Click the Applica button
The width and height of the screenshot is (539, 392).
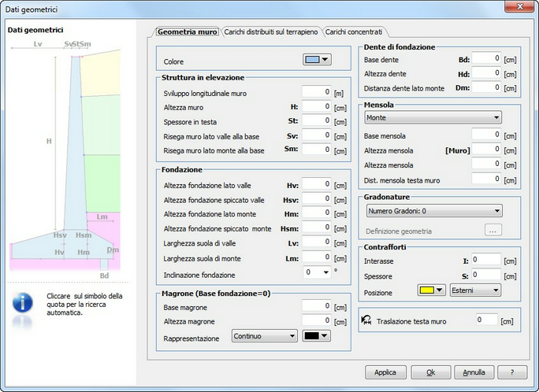coord(385,372)
